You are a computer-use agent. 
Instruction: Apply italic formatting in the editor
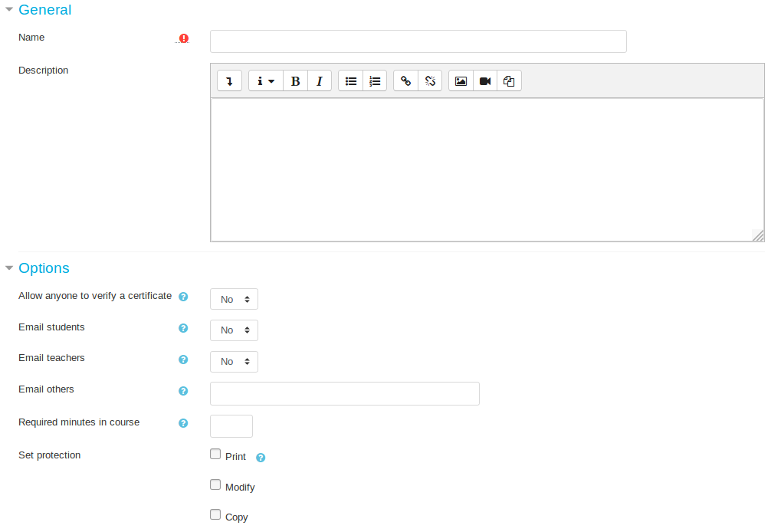[x=320, y=80]
